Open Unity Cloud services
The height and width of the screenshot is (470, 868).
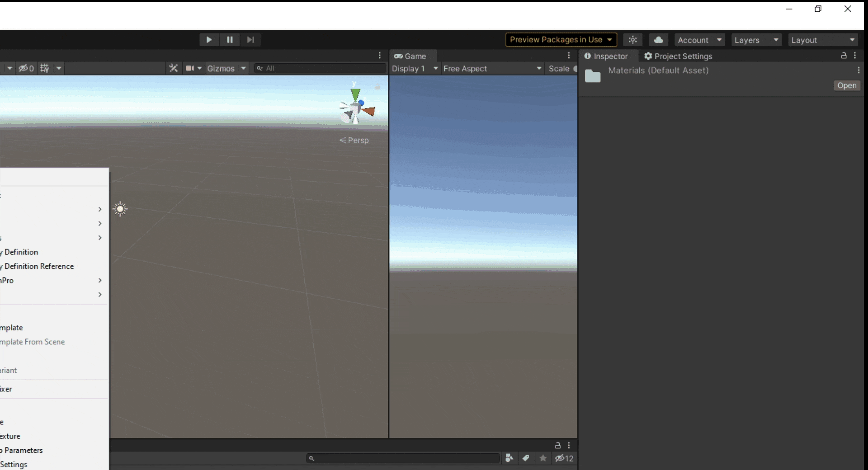[x=658, y=40]
